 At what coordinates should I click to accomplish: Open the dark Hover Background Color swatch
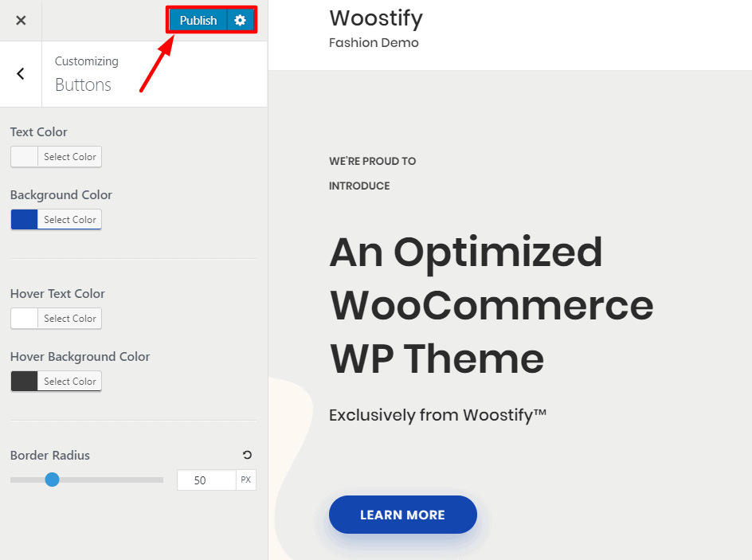click(24, 381)
